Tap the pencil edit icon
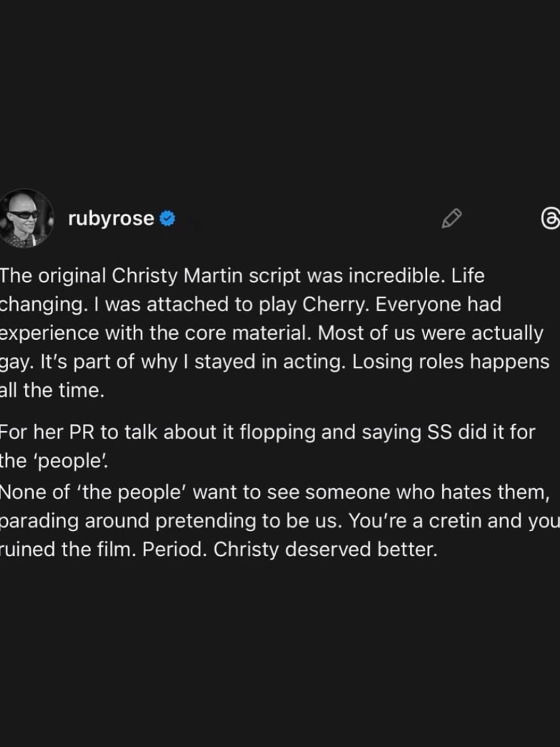The height and width of the screenshot is (747, 560). (452, 218)
